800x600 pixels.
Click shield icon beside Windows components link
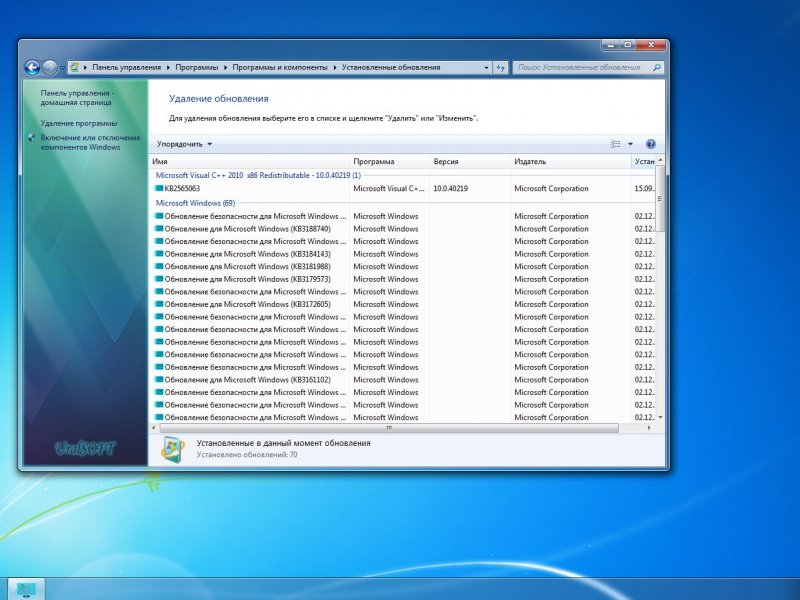point(32,138)
